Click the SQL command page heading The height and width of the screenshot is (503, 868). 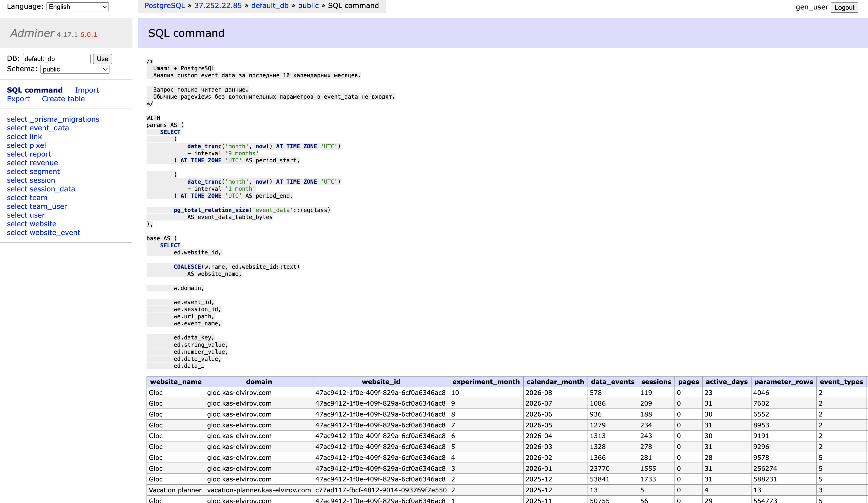point(186,33)
